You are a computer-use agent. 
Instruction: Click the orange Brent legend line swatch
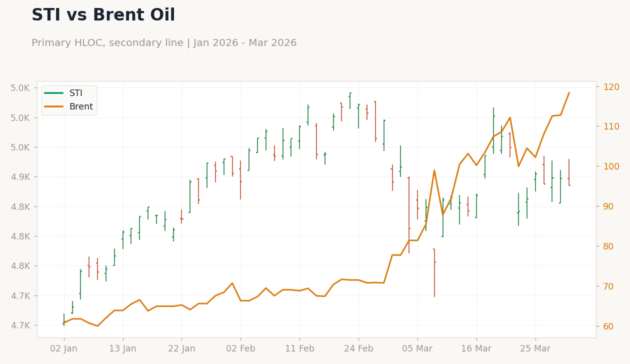(54, 106)
